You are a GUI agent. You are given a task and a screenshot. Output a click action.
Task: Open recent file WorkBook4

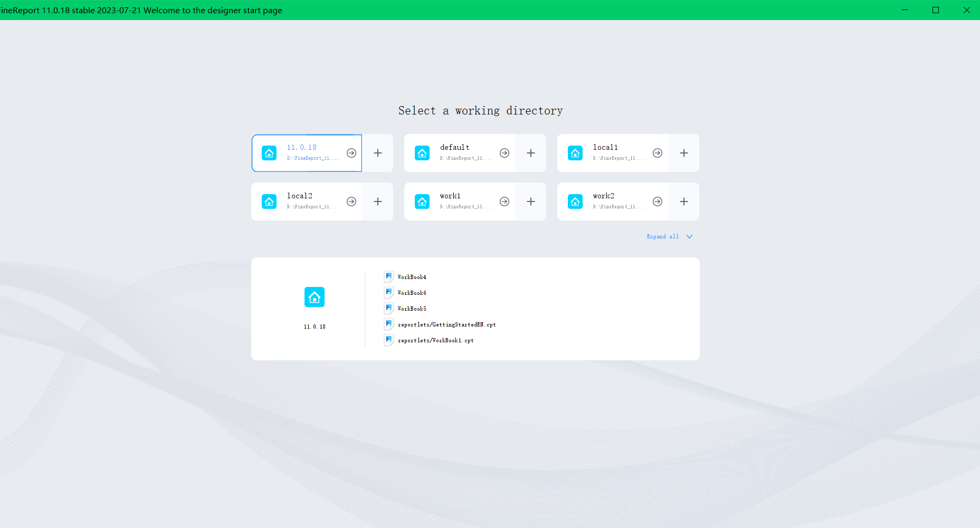pos(412,277)
